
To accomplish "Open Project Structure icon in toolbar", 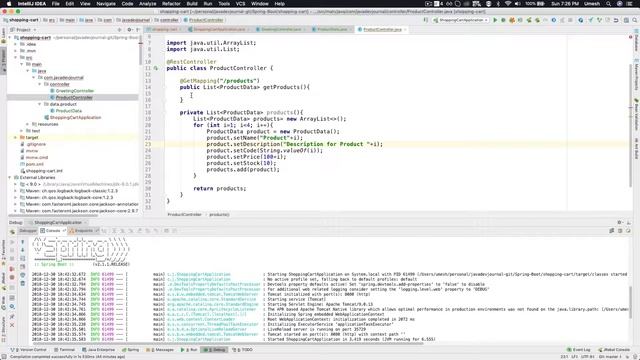I will [626, 20].
